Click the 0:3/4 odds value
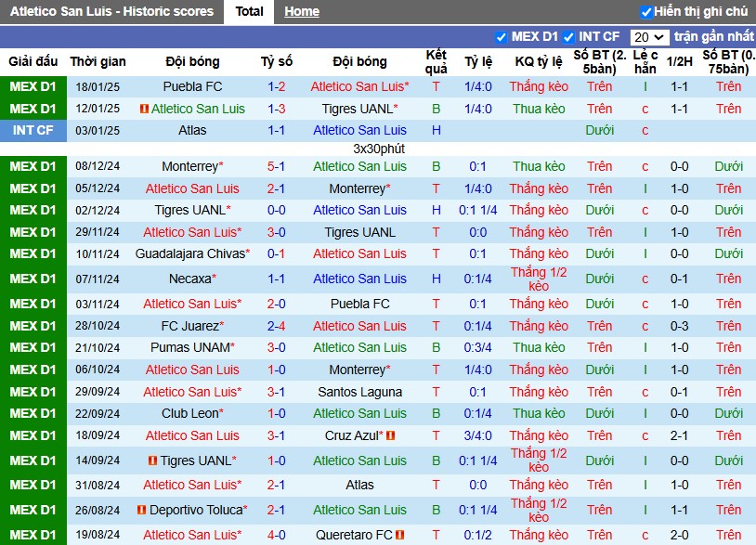Screen dimensions: 756x545 tap(477, 347)
